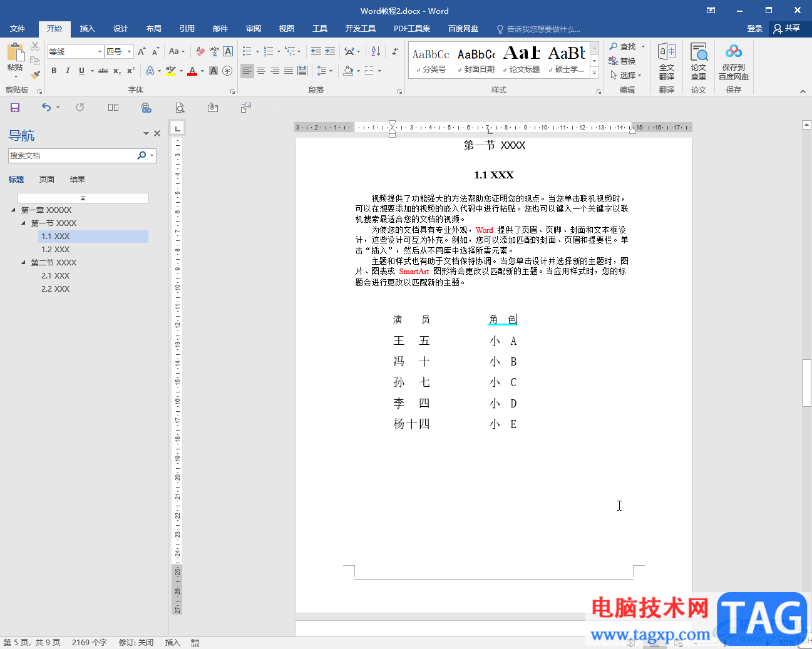The height and width of the screenshot is (649, 812).
Task: Toggle Underline formatting
Action: click(81, 71)
